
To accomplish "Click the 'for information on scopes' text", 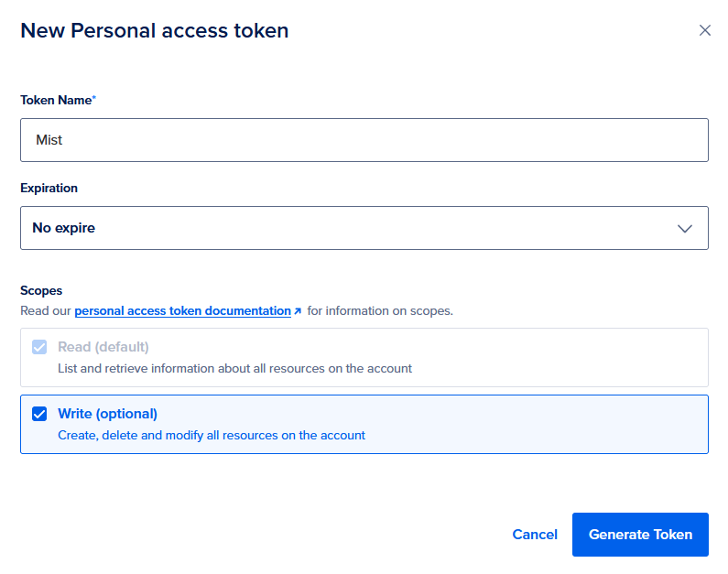I will click(x=380, y=311).
